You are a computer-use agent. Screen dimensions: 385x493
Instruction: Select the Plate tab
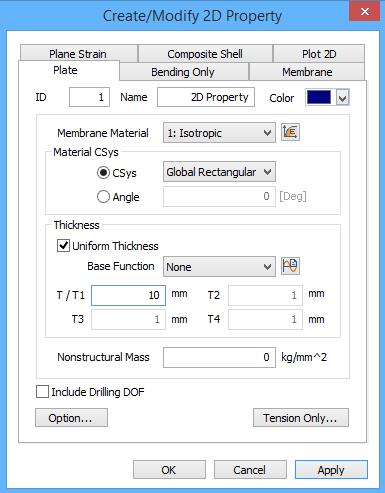69,70
